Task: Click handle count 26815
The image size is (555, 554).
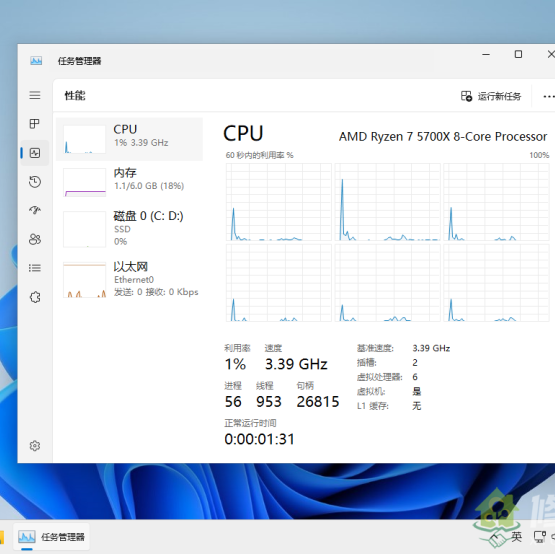Action: click(318, 402)
